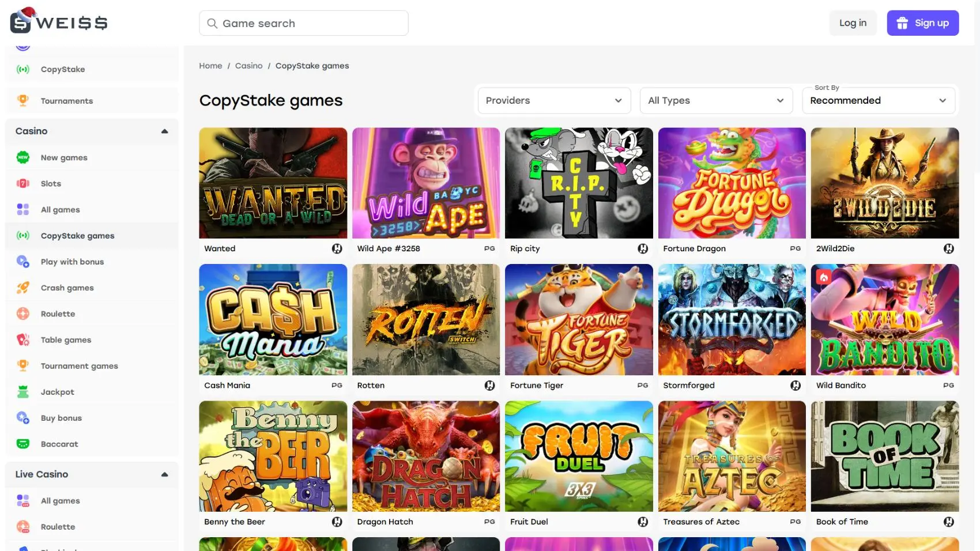Viewport: 980px width, 551px height.
Task: Open the Sort By Recommended dropdown
Action: 878,100
